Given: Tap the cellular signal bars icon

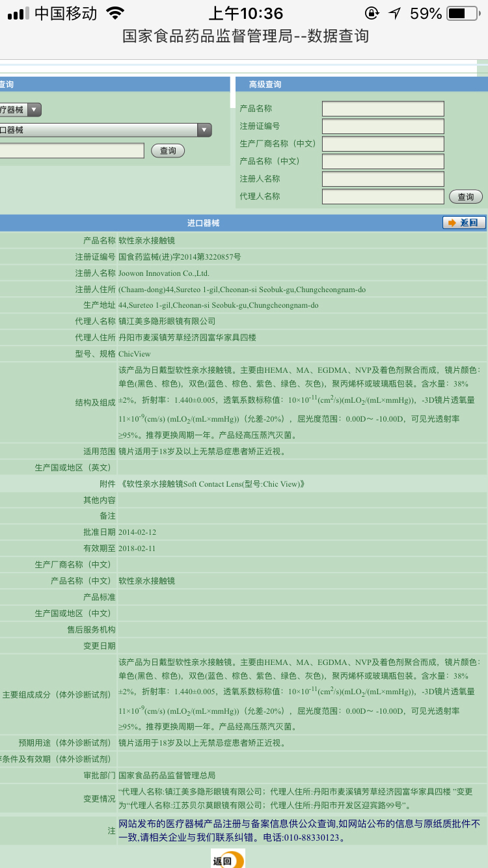Looking at the screenshot, I should click(18, 14).
